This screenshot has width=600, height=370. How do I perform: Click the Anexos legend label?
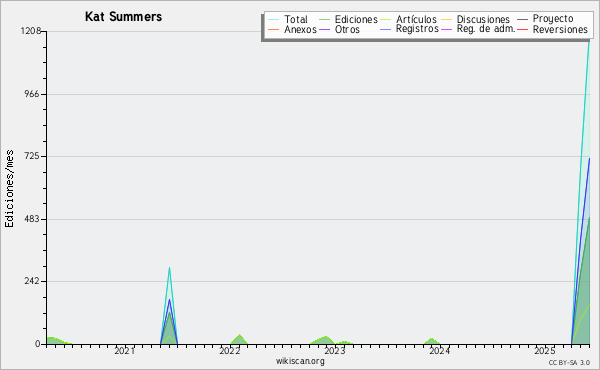tap(300, 29)
